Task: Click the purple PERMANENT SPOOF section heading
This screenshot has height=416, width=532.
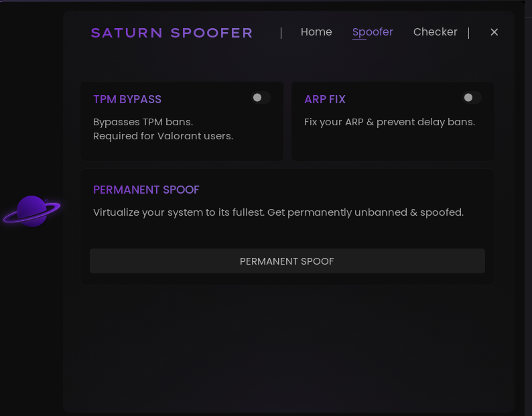Action: (x=146, y=190)
